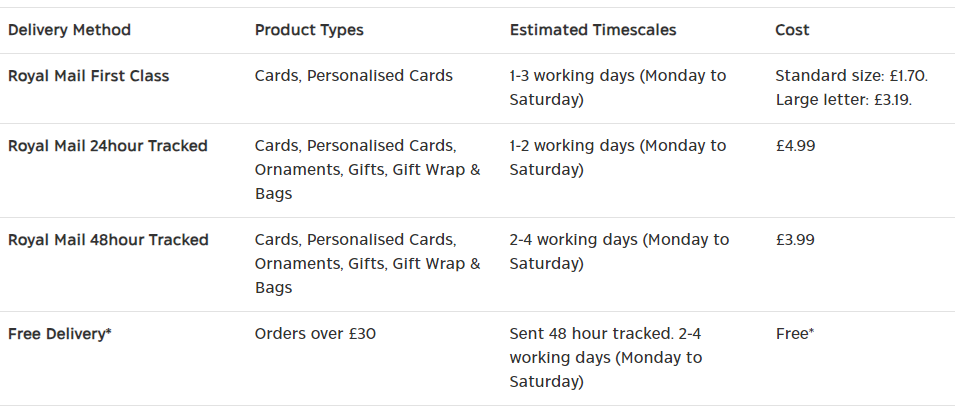Click product types for 24hour Tracked
This screenshot has height=410, width=955.
[367, 170]
